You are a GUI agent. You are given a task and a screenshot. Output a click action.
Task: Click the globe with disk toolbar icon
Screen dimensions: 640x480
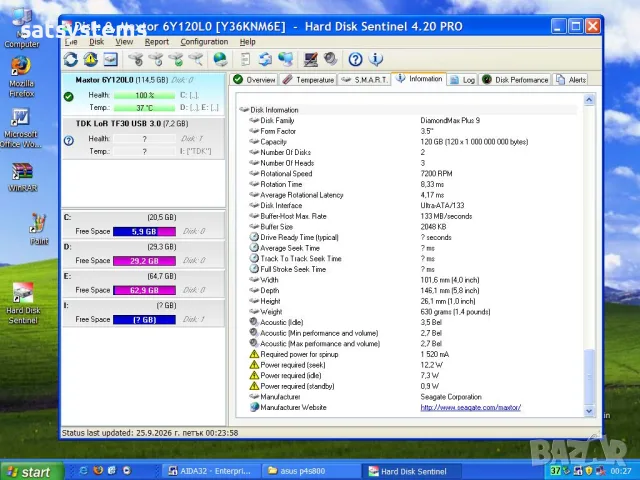click(x=220, y=60)
